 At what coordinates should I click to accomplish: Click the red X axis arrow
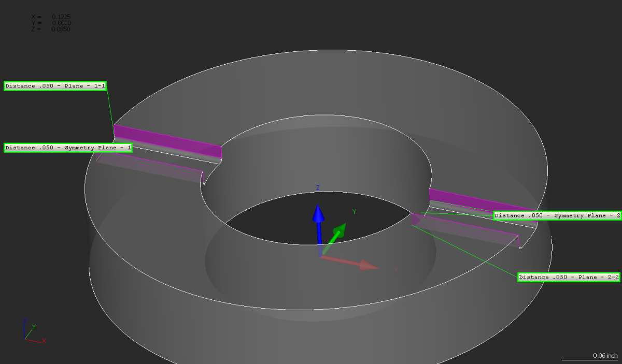[x=358, y=264]
